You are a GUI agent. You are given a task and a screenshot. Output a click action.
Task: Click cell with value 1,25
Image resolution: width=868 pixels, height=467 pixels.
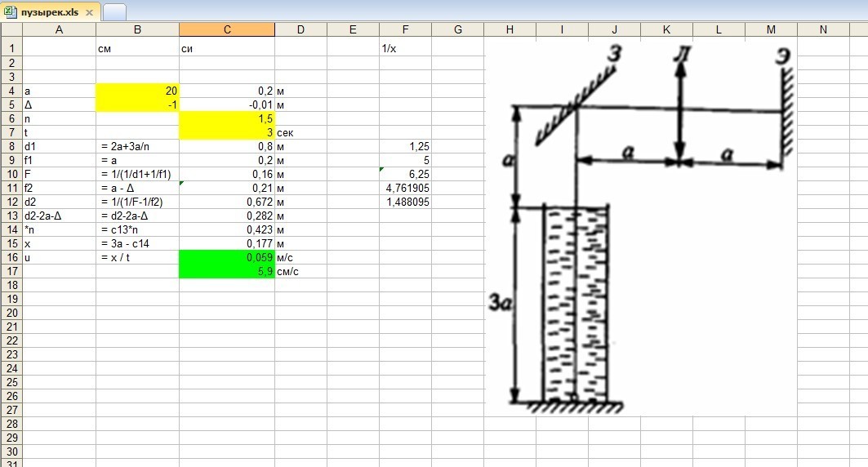click(x=405, y=146)
